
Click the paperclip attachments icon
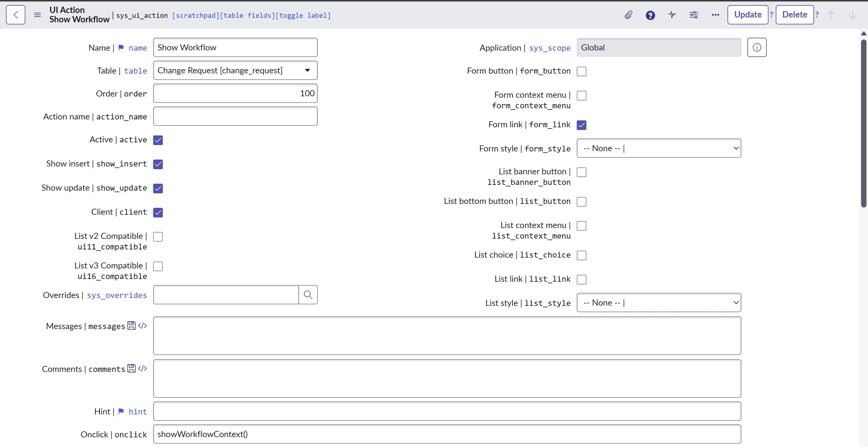(x=628, y=15)
